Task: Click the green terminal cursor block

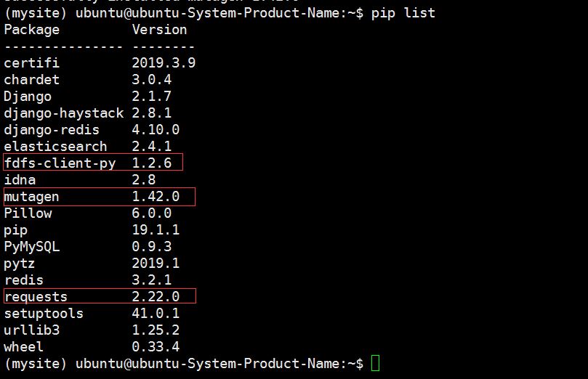Action: [x=375, y=363]
